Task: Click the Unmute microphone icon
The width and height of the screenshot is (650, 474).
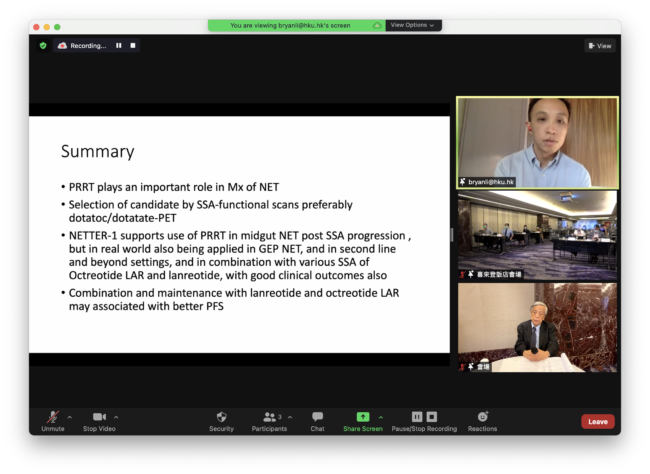Action: click(52, 417)
